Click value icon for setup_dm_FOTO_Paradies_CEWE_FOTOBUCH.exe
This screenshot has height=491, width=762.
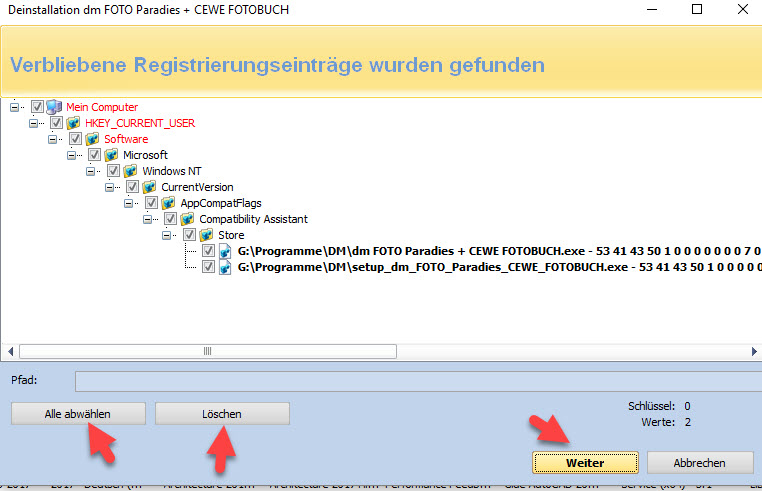[225, 267]
